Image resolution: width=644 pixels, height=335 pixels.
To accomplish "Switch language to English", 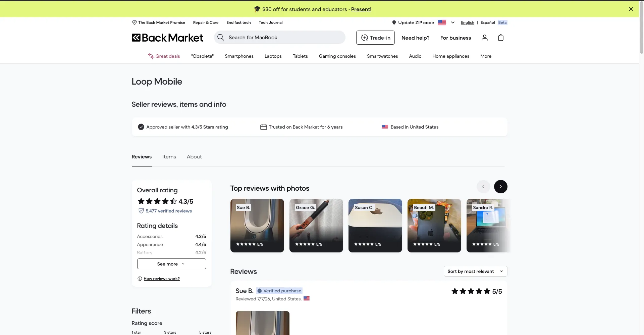I will (x=467, y=22).
